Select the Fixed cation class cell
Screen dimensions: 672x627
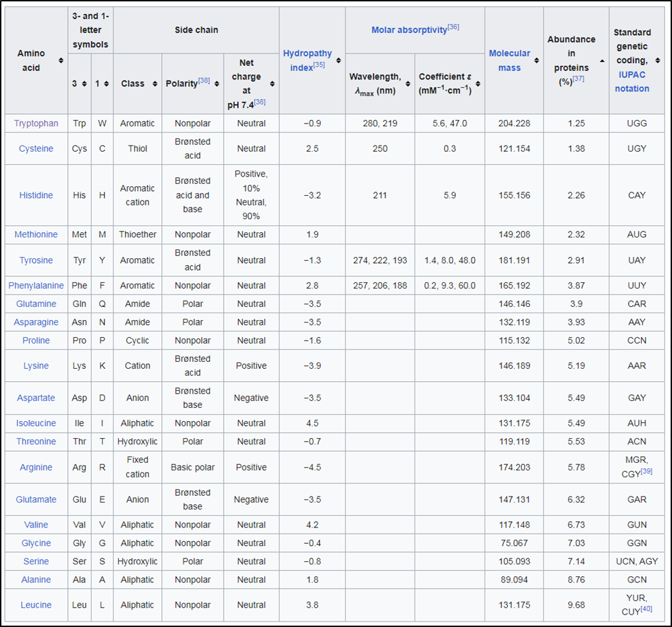coord(137,467)
